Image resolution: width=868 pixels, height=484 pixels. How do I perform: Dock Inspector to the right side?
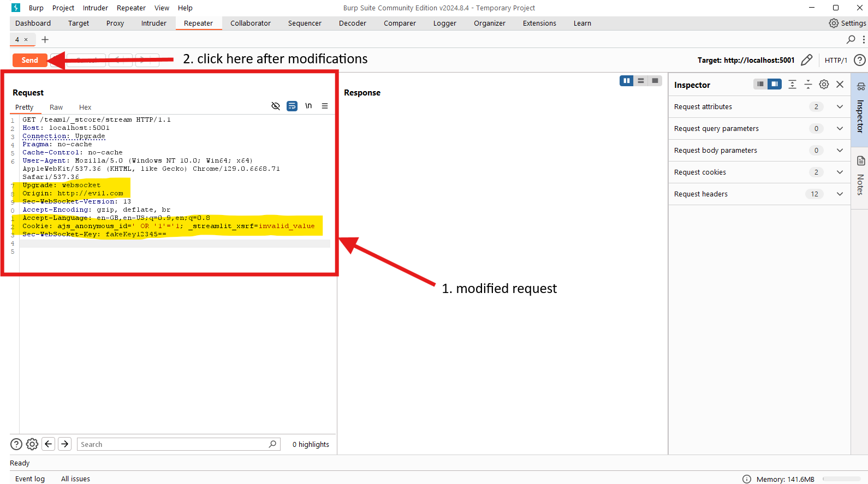point(775,84)
